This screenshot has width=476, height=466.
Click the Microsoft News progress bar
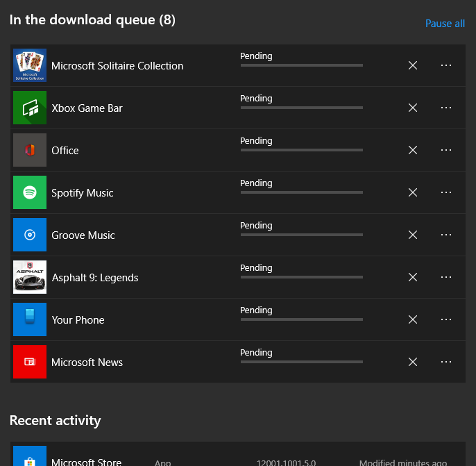pos(302,362)
